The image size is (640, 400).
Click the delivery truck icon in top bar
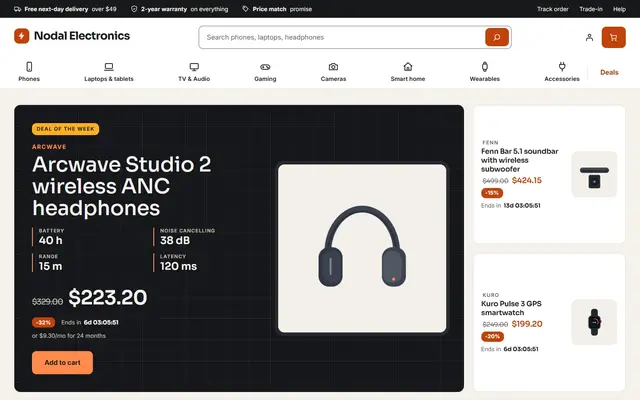point(18,9)
